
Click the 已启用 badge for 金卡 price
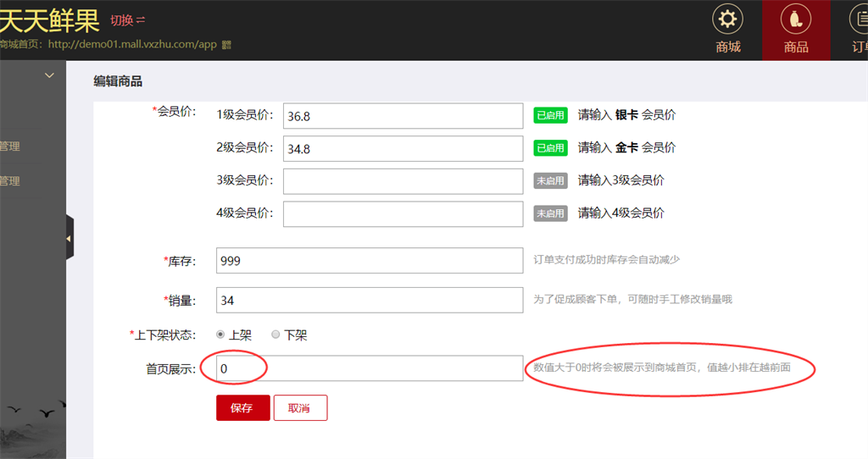coord(550,147)
